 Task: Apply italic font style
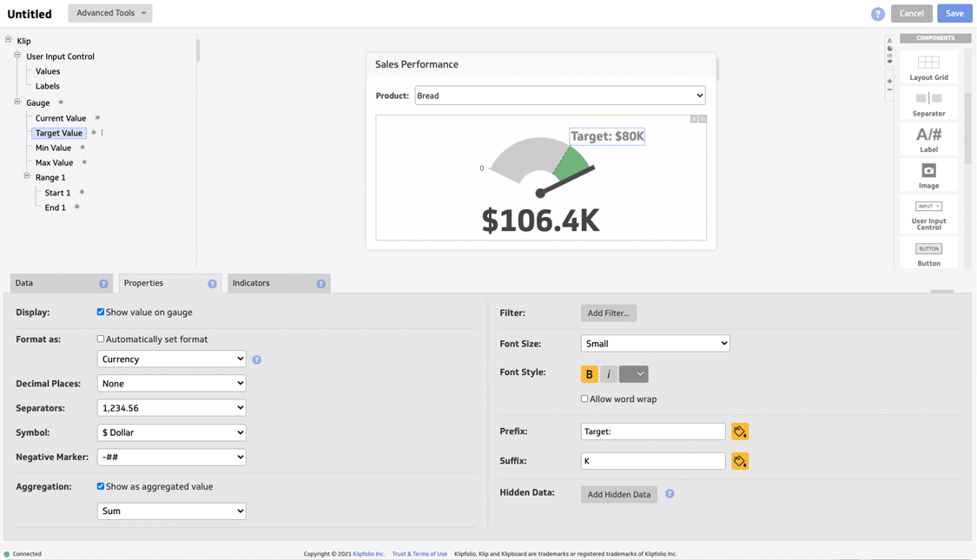(608, 374)
